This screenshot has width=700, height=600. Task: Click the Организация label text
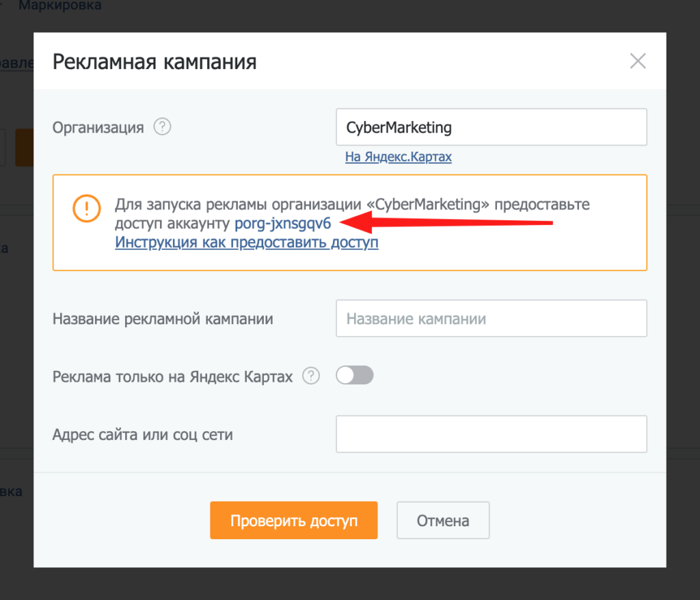(98, 128)
